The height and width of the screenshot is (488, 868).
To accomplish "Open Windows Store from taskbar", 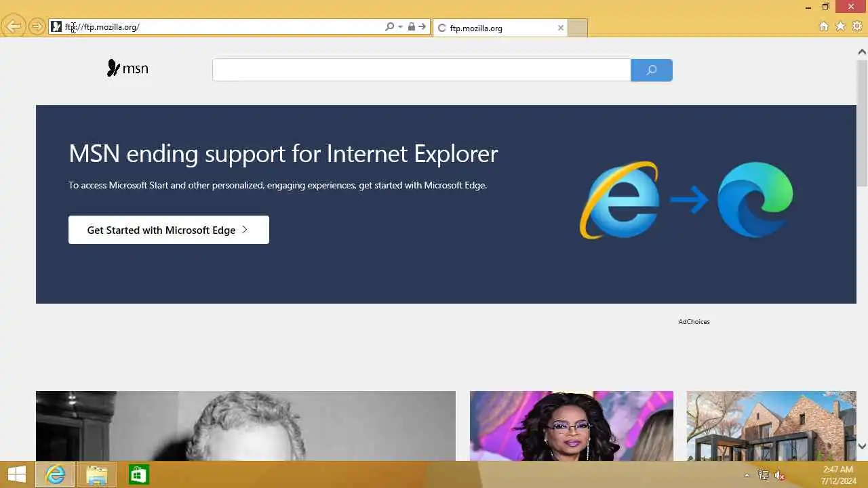I will coord(138,474).
